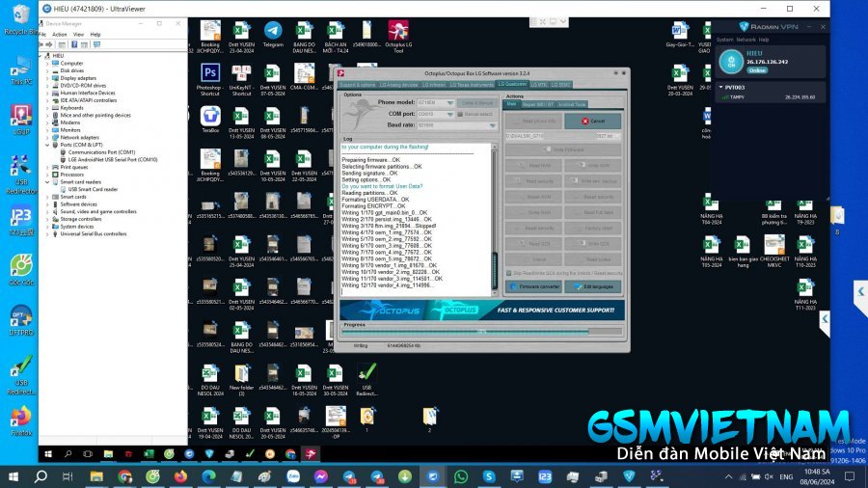Viewport: 868px width, 488px height.
Task: Select TAMPV peer in Radmin VPN
Action: point(770,97)
